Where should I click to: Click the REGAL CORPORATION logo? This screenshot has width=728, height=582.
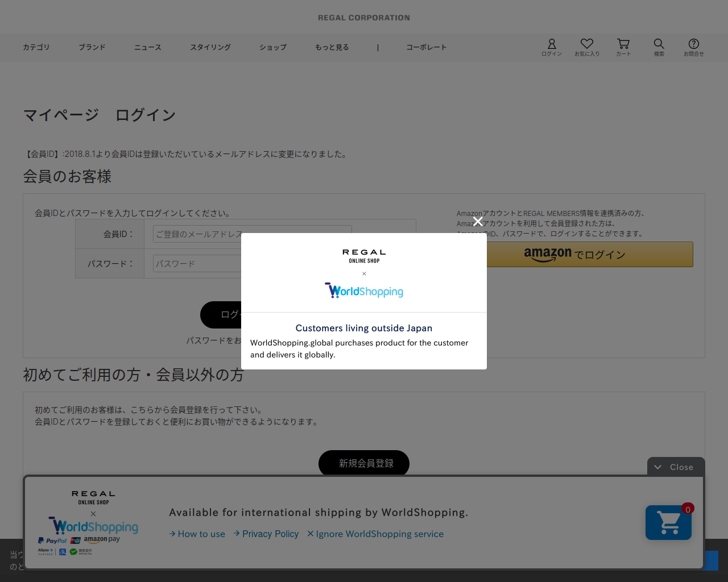(x=364, y=18)
